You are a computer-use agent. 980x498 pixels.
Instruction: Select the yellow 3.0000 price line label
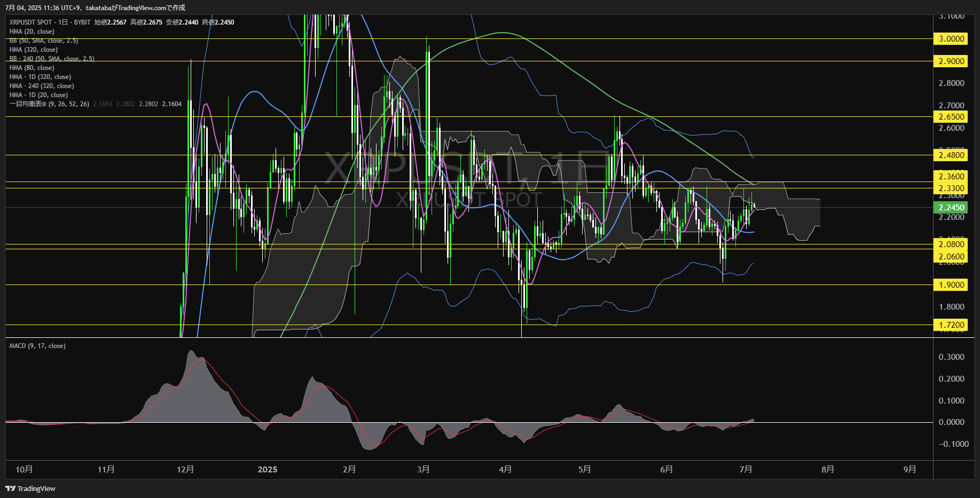pos(951,38)
